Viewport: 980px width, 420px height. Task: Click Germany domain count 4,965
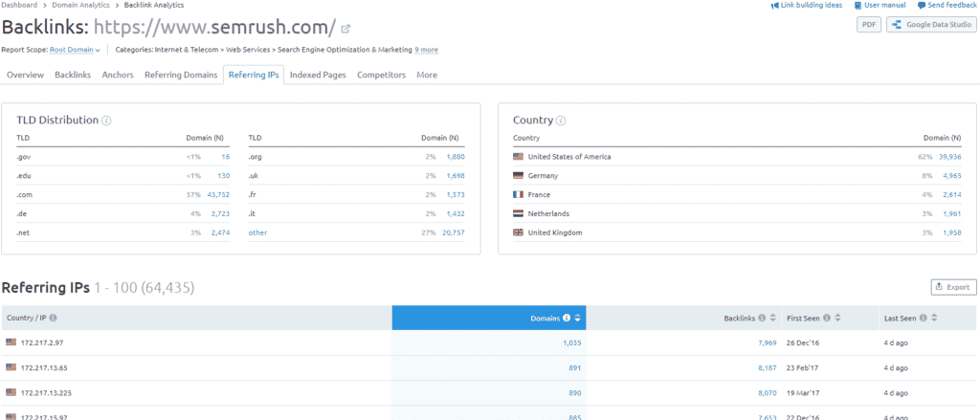coord(952,176)
